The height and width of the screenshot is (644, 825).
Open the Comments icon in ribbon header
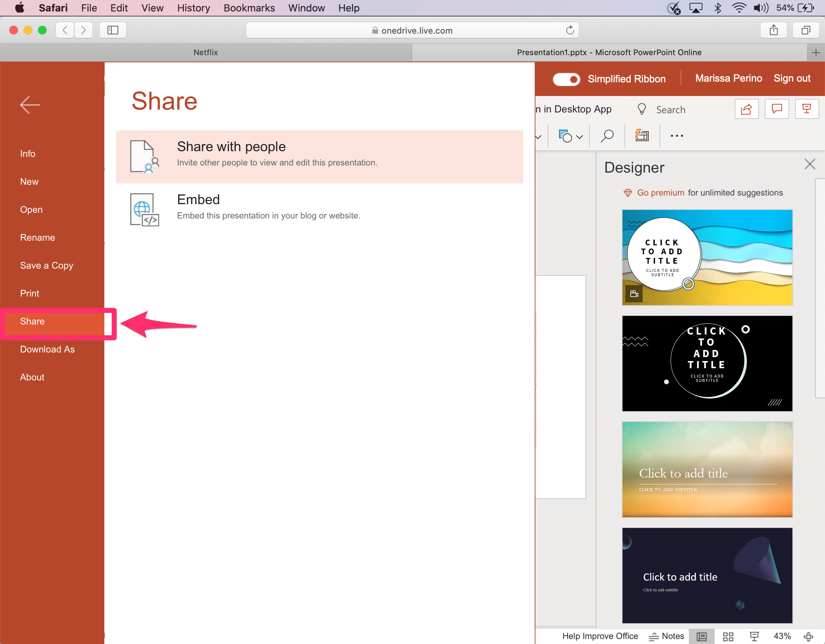point(777,109)
